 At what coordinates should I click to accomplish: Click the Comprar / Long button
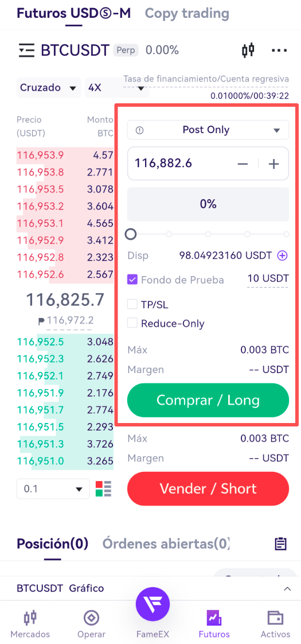click(x=208, y=400)
